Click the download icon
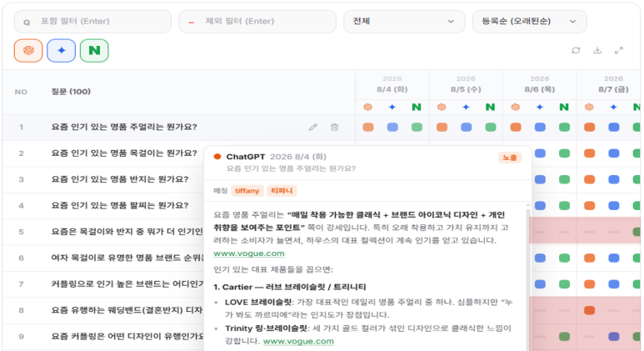Screen dimensions: 644x351 click(597, 50)
